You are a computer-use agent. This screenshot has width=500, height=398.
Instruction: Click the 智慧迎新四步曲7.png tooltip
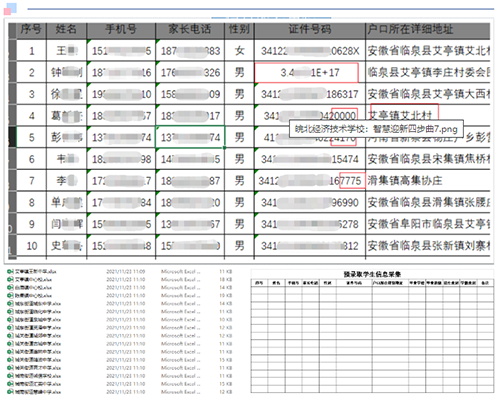(x=376, y=129)
